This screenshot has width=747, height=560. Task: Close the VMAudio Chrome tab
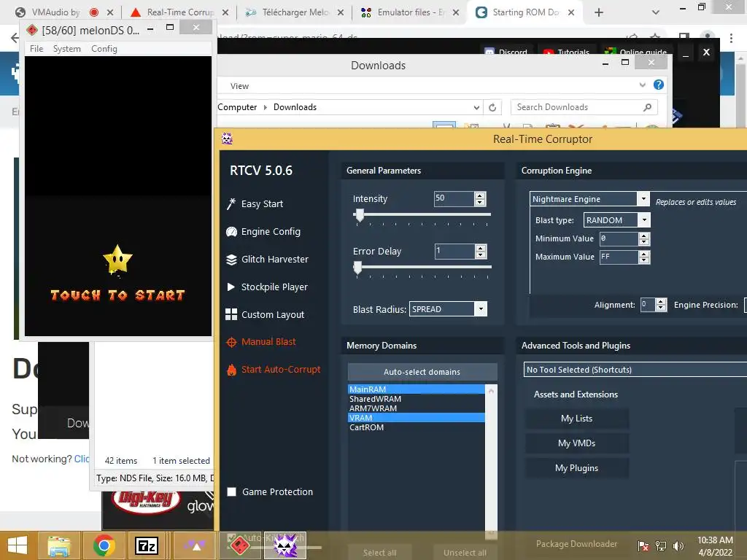pos(110,12)
